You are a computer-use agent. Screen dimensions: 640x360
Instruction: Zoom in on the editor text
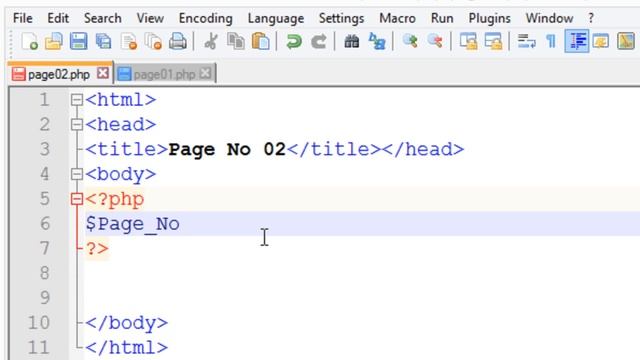(x=410, y=42)
